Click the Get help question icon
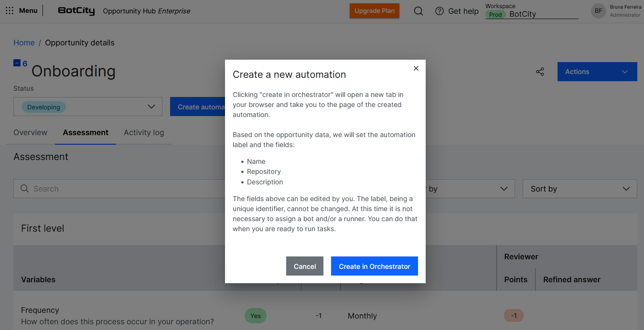 point(440,11)
